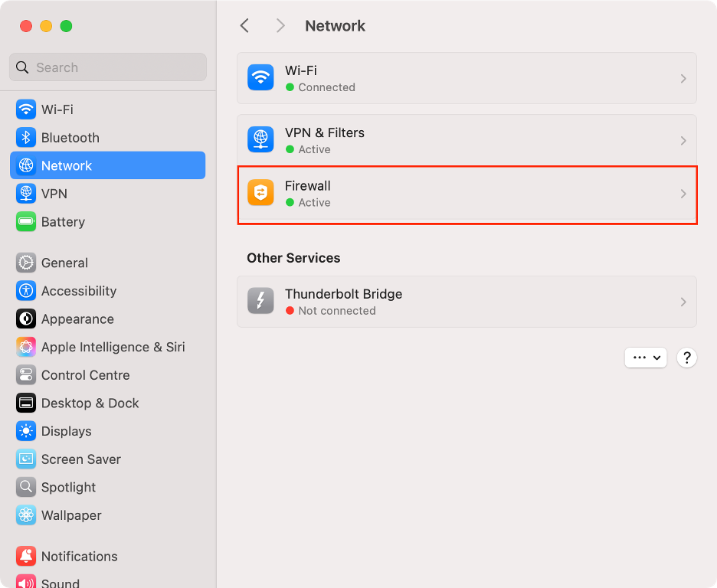
Task: Open Firewall details via its chevron
Action: [x=683, y=193]
